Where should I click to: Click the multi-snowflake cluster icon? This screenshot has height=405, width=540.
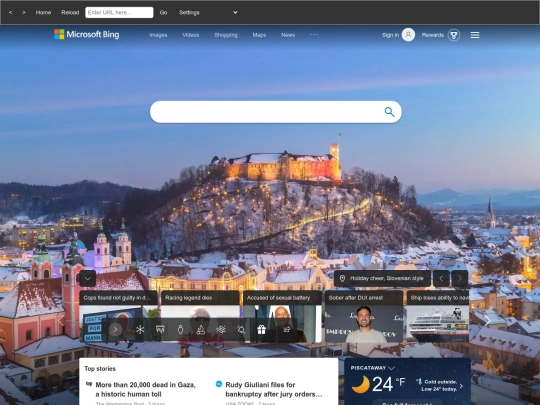(221, 330)
